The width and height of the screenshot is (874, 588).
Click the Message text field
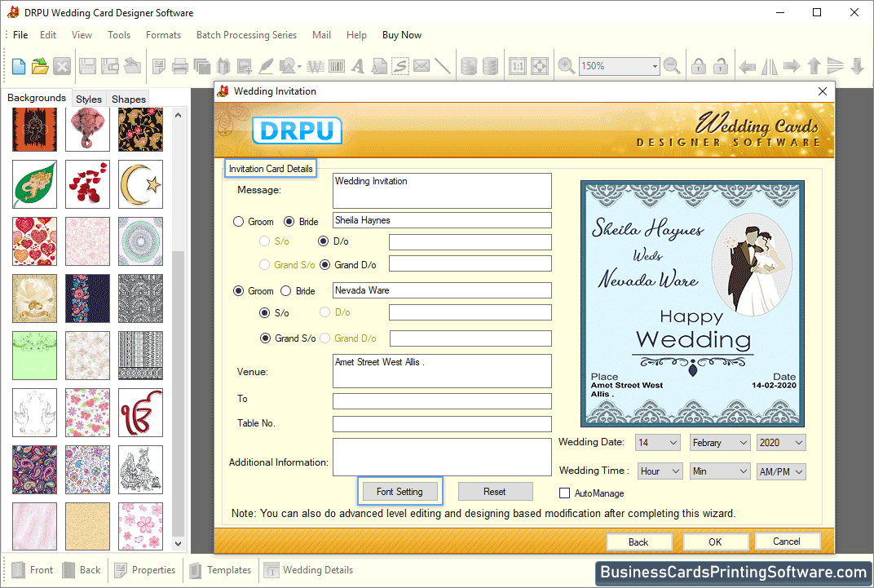[442, 191]
